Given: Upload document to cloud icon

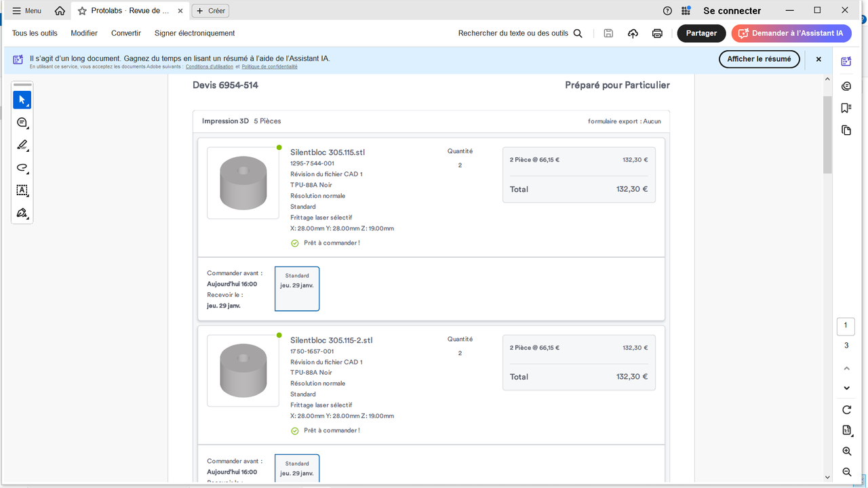Looking at the screenshot, I should click(x=633, y=33).
